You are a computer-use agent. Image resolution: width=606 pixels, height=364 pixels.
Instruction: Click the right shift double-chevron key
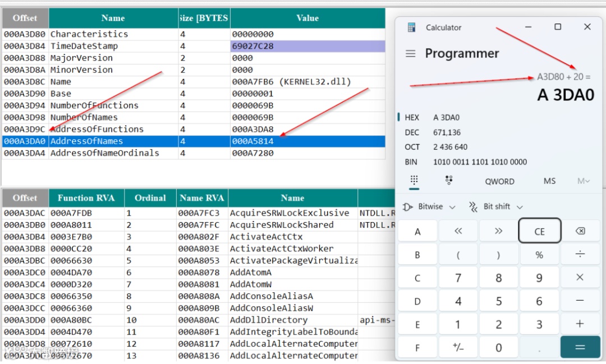pos(499,231)
